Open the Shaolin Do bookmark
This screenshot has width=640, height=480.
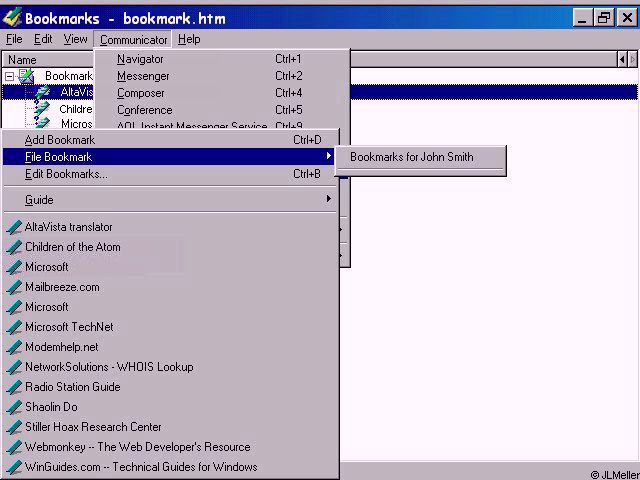[171, 407]
